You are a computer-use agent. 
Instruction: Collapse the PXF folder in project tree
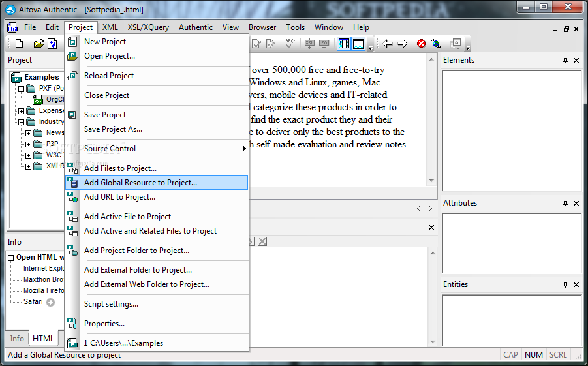(21, 89)
